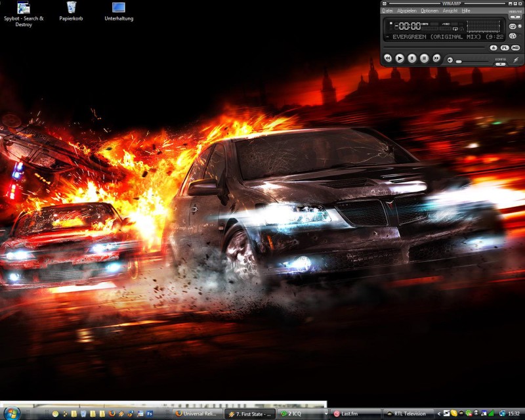Enable shuffle mode in Winamp
Screen dimensions: 525x420
pyautogui.click(x=513, y=35)
